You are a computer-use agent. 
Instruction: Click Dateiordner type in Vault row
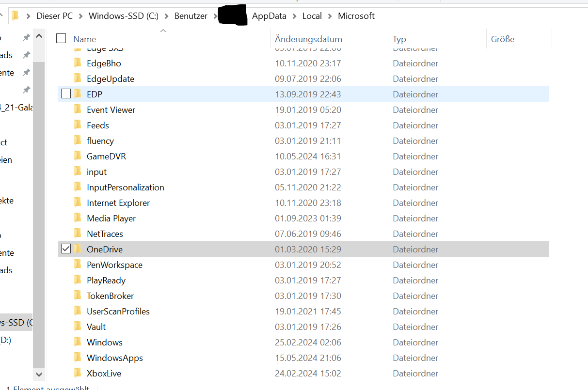415,327
